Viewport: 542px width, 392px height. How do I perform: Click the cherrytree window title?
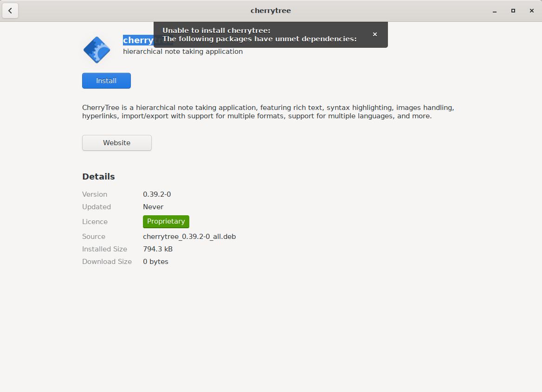[271, 10]
